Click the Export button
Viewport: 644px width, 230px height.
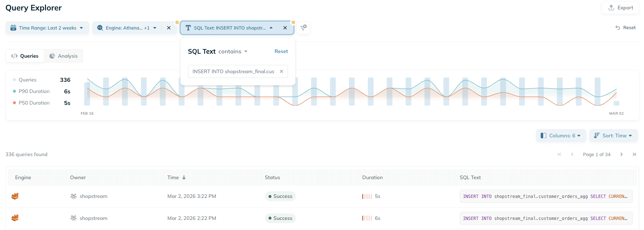[x=621, y=8]
